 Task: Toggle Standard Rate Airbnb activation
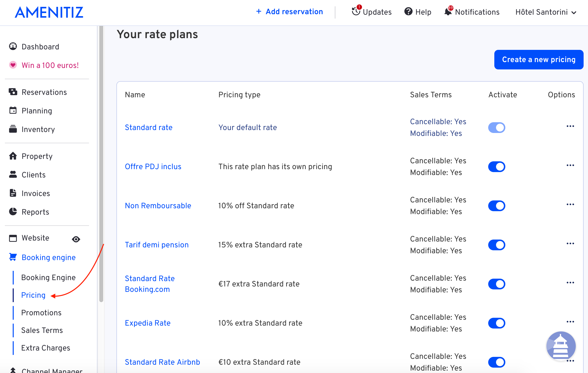pos(497,362)
